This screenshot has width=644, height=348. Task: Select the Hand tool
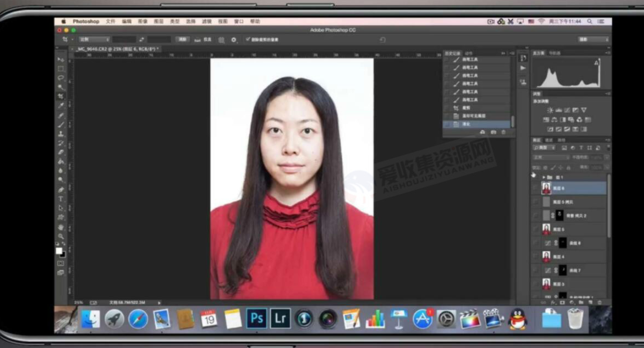61,227
